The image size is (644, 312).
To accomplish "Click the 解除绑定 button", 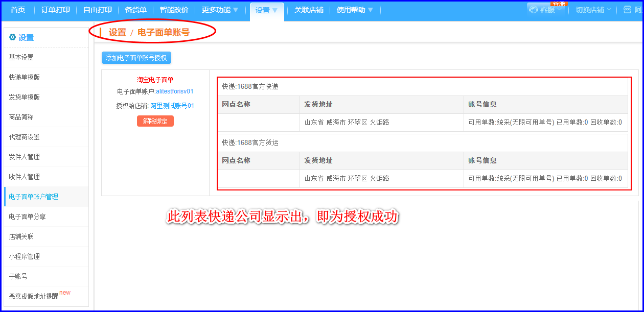I will point(155,121).
